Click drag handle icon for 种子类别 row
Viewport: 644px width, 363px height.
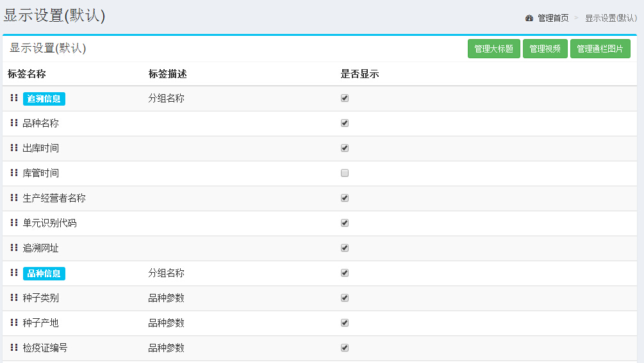(x=14, y=298)
